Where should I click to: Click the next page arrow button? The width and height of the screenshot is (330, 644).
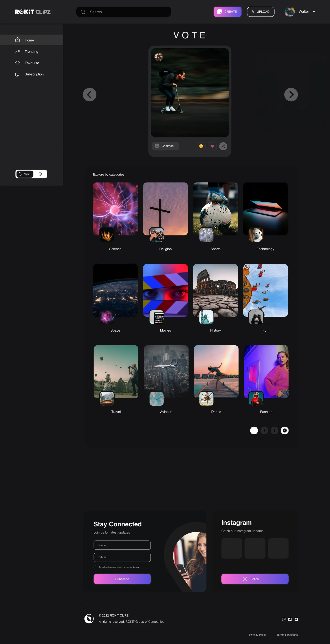tap(285, 431)
